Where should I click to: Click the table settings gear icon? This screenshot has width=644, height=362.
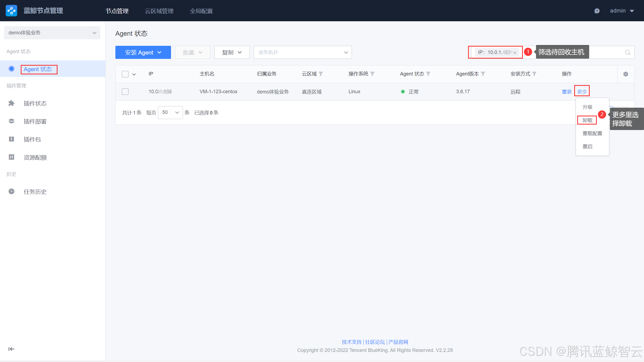pos(626,74)
